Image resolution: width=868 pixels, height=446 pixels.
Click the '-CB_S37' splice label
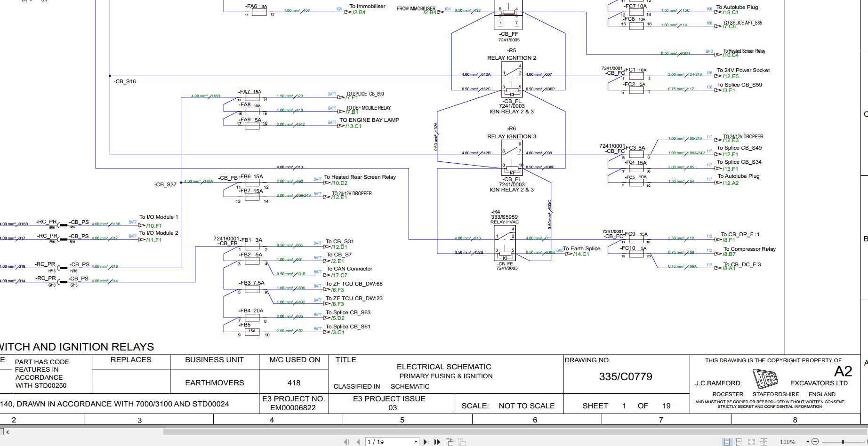165,184
